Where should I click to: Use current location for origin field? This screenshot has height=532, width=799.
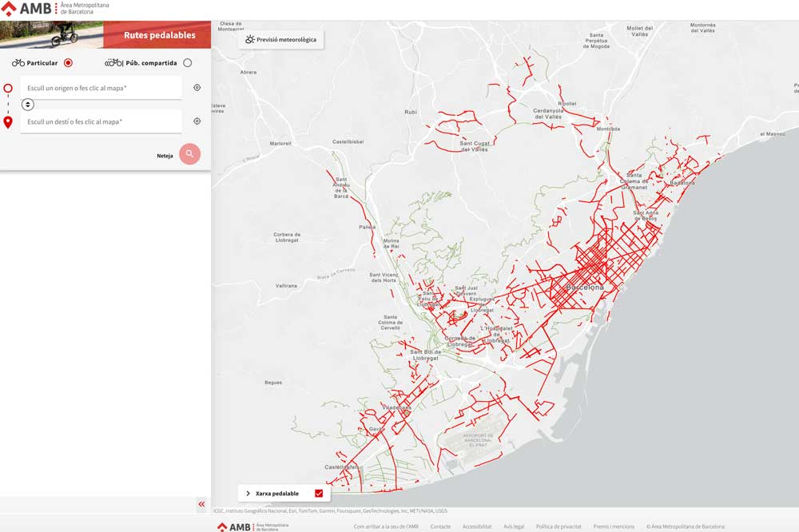197,88
